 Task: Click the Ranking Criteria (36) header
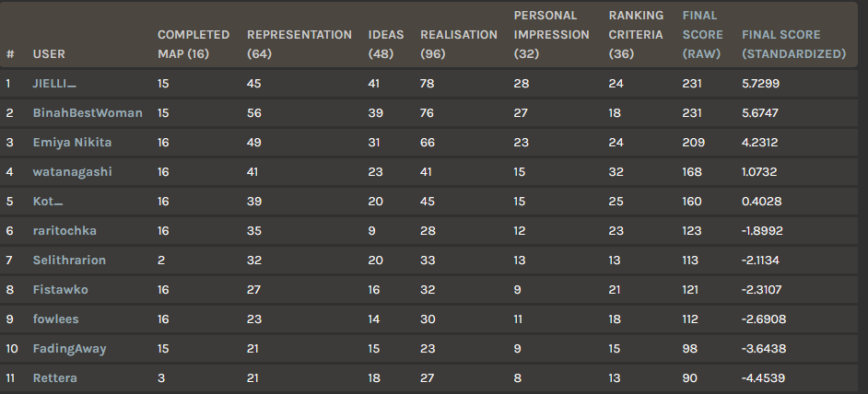pyautogui.click(x=636, y=34)
